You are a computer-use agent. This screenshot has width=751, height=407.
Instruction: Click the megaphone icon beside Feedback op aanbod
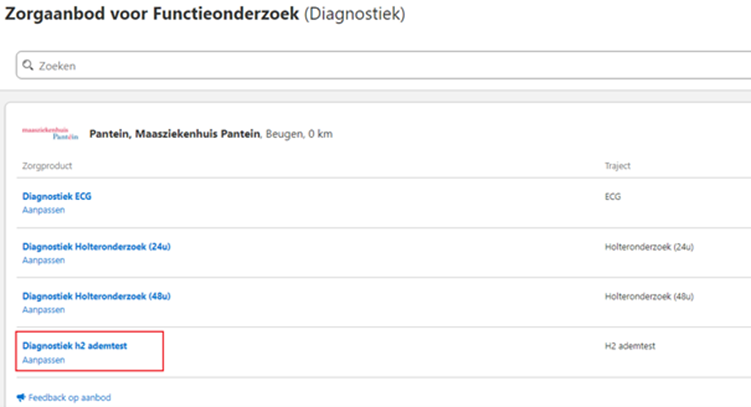21,397
